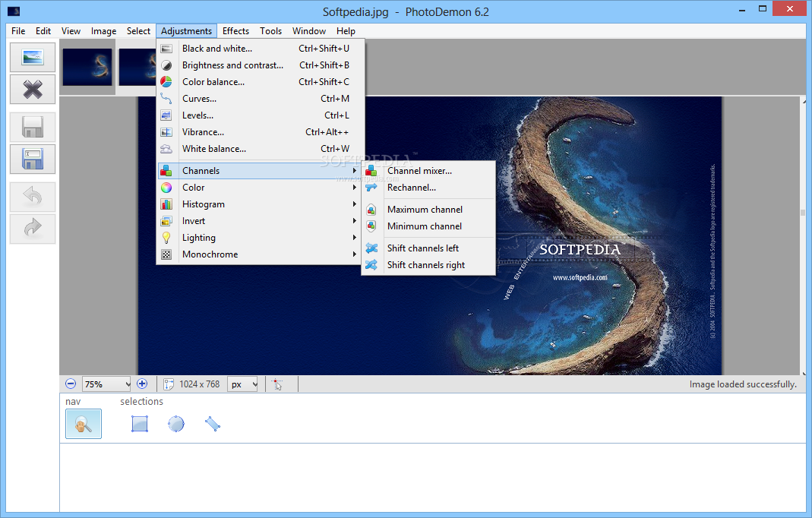Select Black and white... menu entry
This screenshot has height=518, width=812.
click(x=261, y=49)
